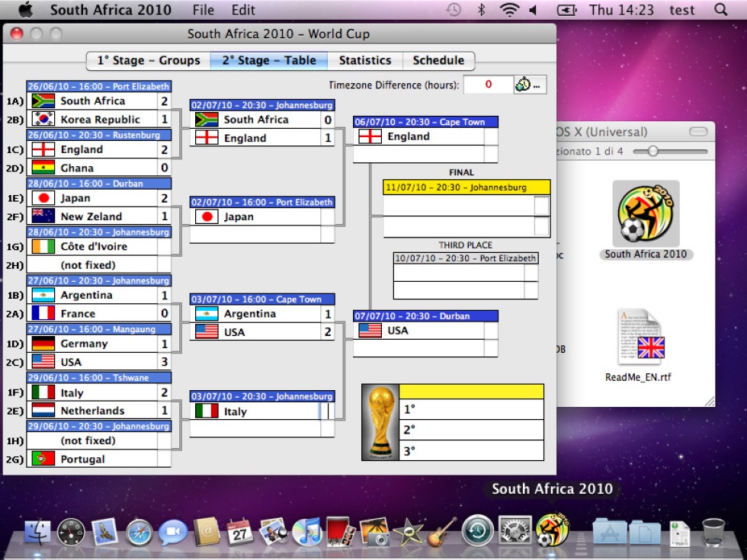Open the Statistics tab
747x560 pixels.
[365, 60]
